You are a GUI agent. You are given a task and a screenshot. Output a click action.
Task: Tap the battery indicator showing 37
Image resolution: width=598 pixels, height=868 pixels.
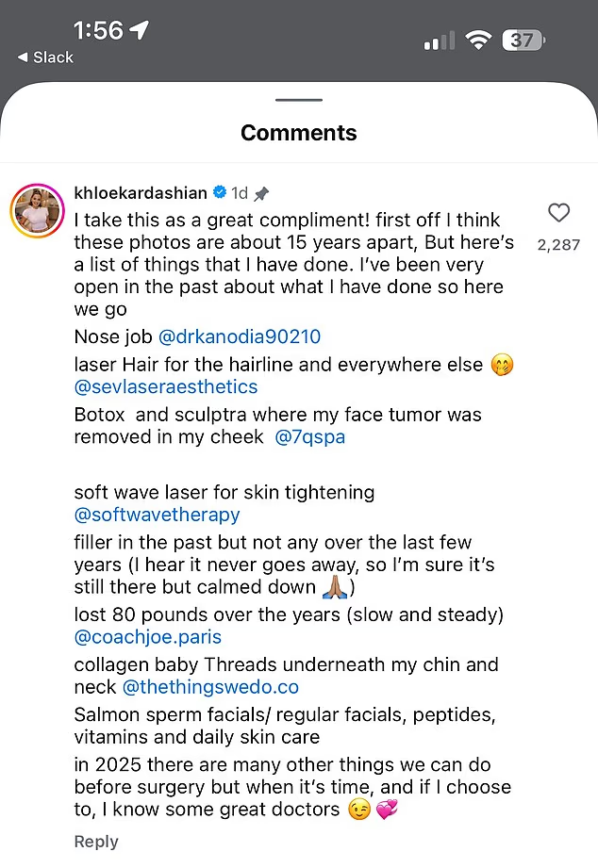pos(523,41)
